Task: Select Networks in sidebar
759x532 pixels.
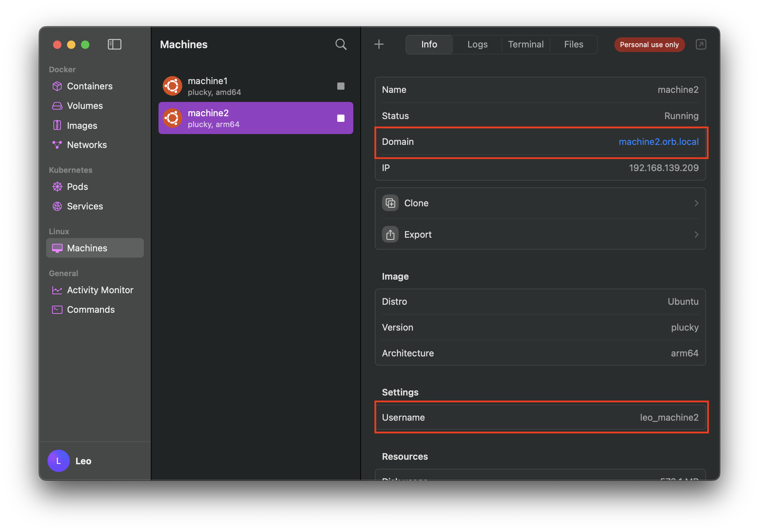Action: click(87, 145)
